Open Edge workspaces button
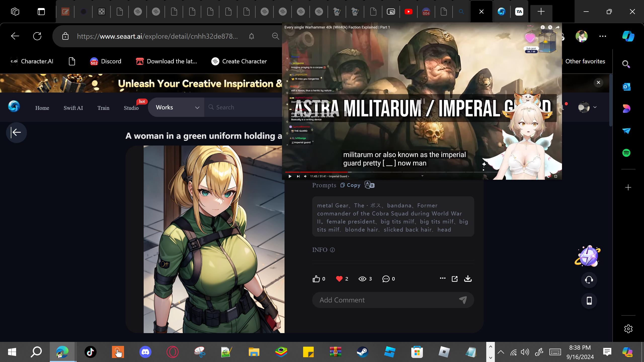The width and height of the screenshot is (644, 362). [x=15, y=12]
